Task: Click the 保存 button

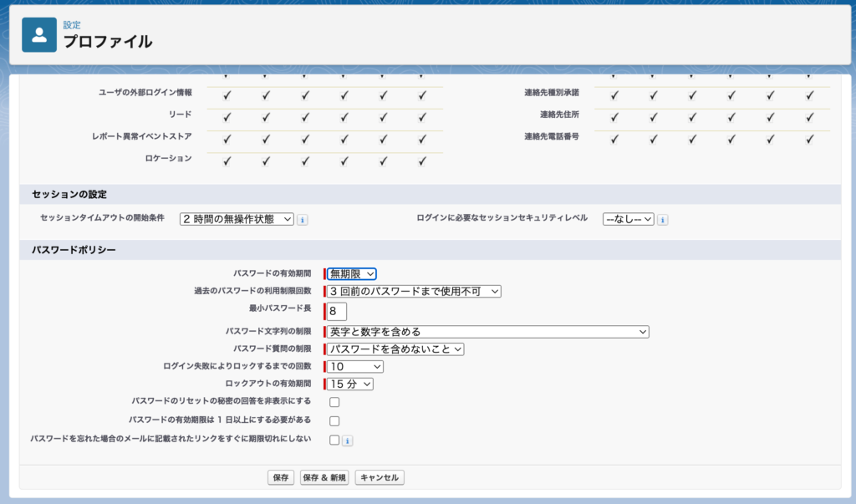Action: tap(281, 478)
